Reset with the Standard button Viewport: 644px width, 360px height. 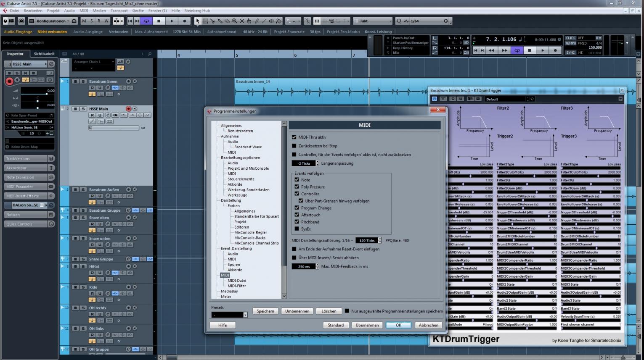click(x=336, y=325)
